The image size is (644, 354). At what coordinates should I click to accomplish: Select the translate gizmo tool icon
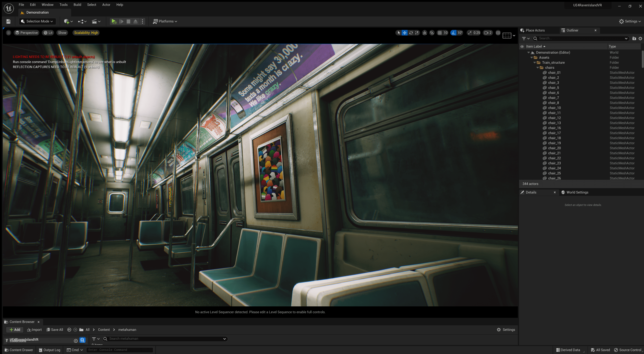click(x=405, y=33)
